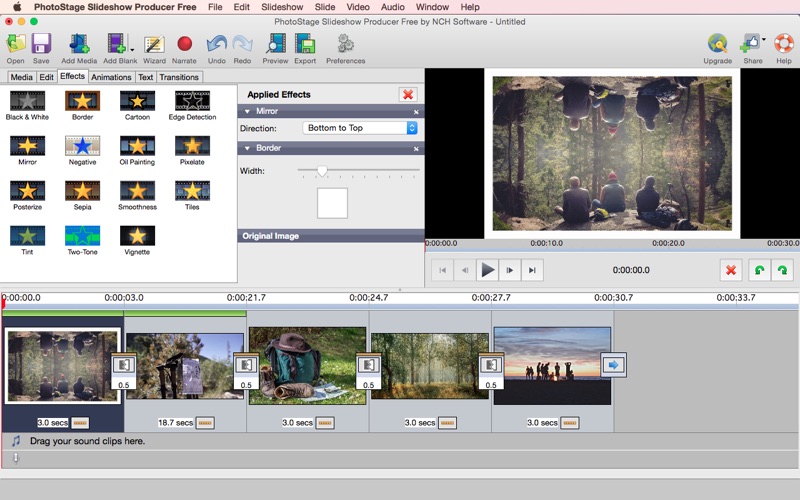Pick the white border color swatch
This screenshot has height=500, width=800.
(x=332, y=203)
